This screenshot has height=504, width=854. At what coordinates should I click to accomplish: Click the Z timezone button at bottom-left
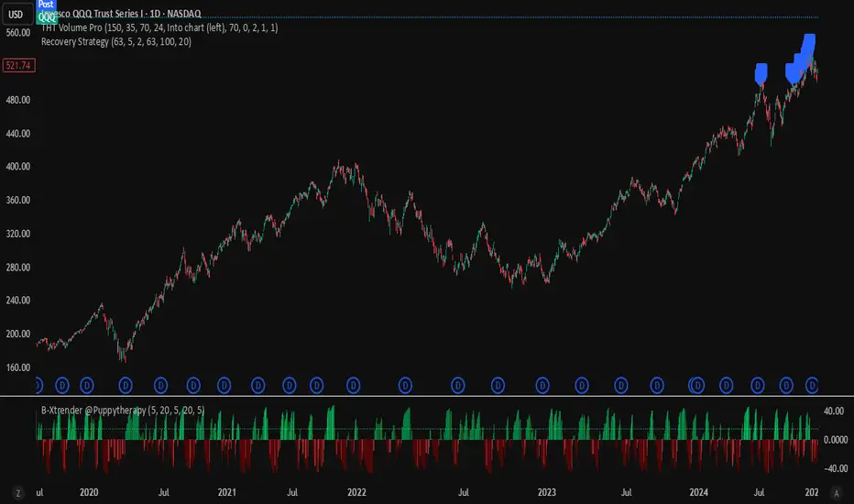18,493
